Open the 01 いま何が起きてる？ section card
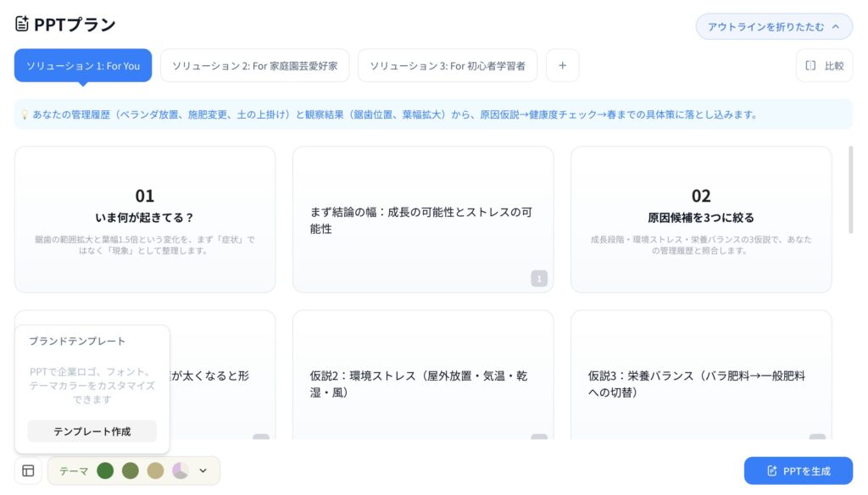868x495 pixels. [145, 220]
